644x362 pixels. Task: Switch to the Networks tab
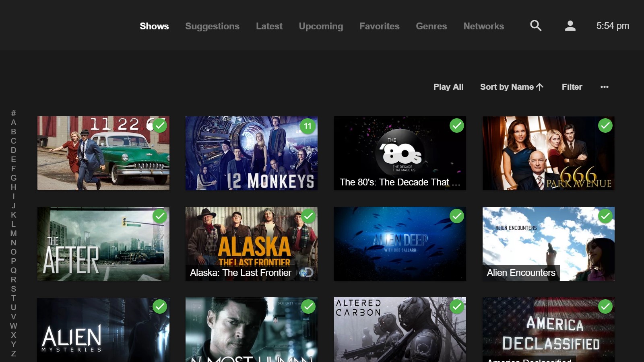point(483,26)
